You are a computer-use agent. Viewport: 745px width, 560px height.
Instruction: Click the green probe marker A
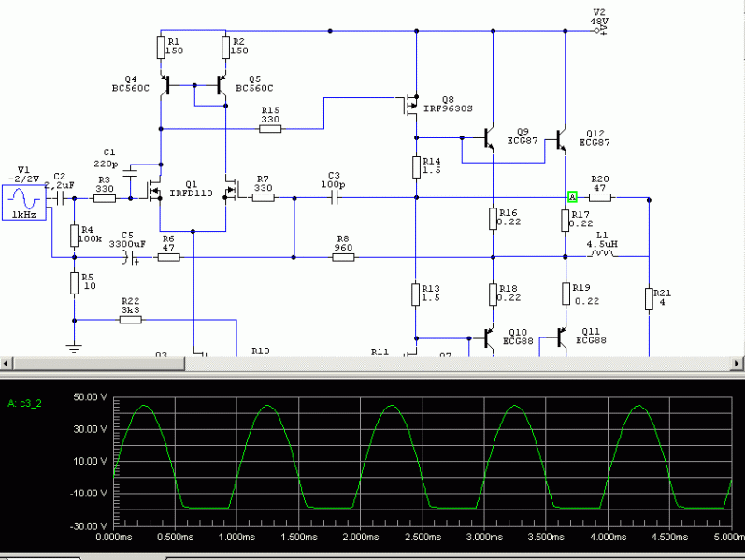click(x=571, y=197)
